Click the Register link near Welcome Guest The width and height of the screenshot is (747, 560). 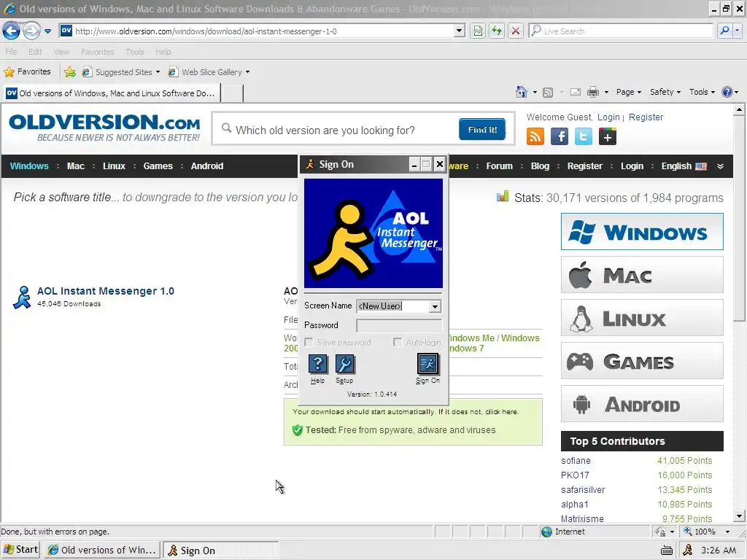pos(646,117)
